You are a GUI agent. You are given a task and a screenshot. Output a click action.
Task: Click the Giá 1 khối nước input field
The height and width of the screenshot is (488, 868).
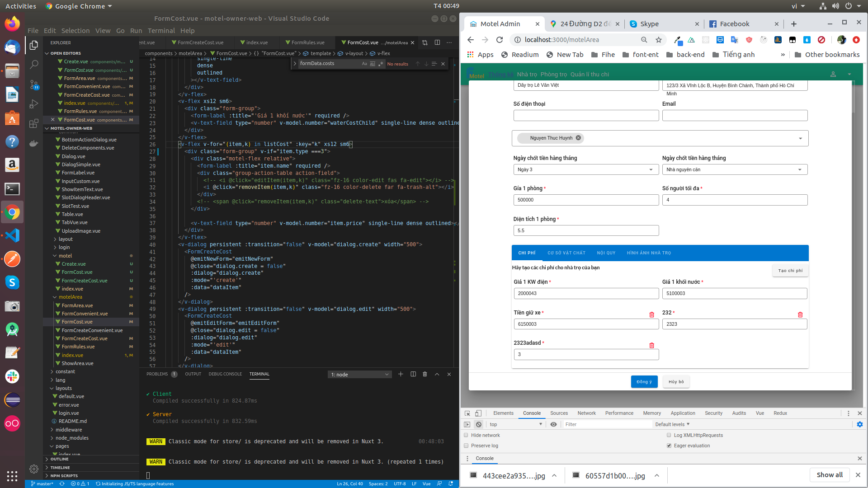point(734,293)
